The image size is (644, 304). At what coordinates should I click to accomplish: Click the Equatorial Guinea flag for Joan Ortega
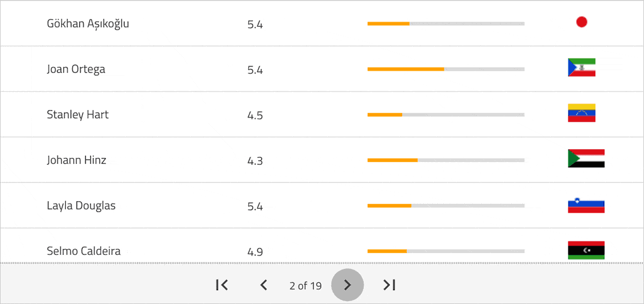tap(581, 68)
